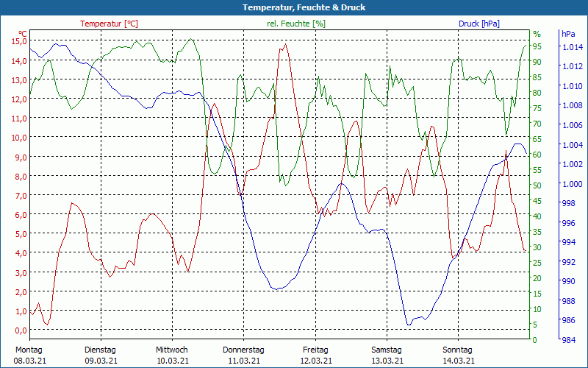
Task: Pick the Montag 08.03.21 date label
Action: click(29, 355)
